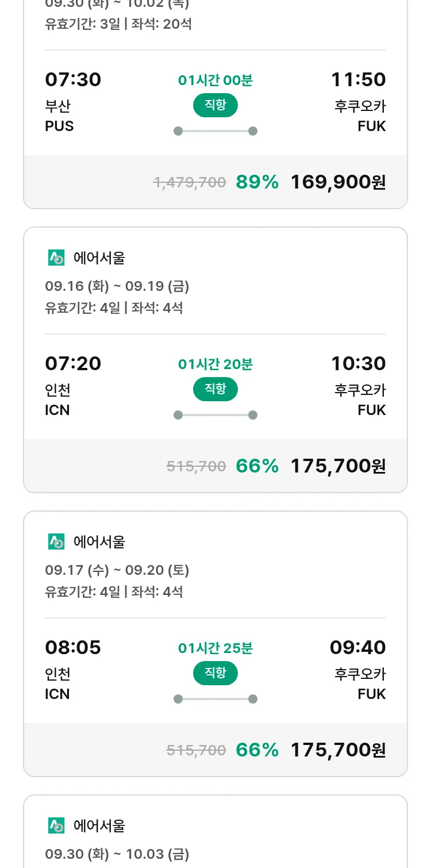The height and width of the screenshot is (868, 431).
Task: Tap 08:05 인천 ICN departure info
Action: click(73, 670)
